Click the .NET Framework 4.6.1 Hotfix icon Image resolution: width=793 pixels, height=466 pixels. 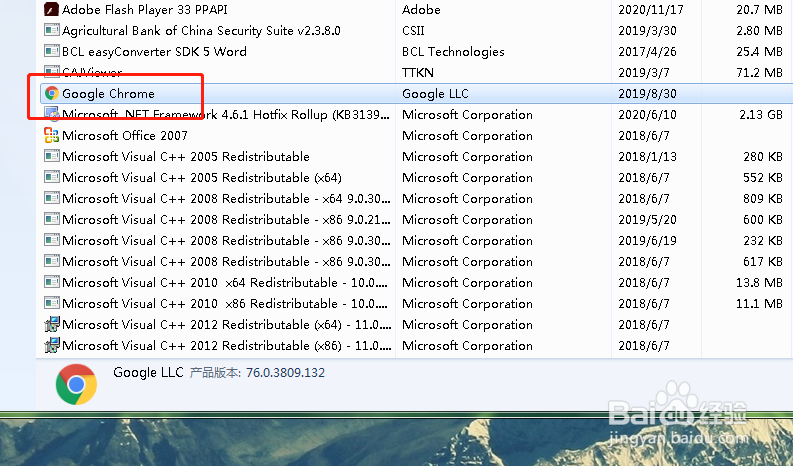(x=52, y=114)
